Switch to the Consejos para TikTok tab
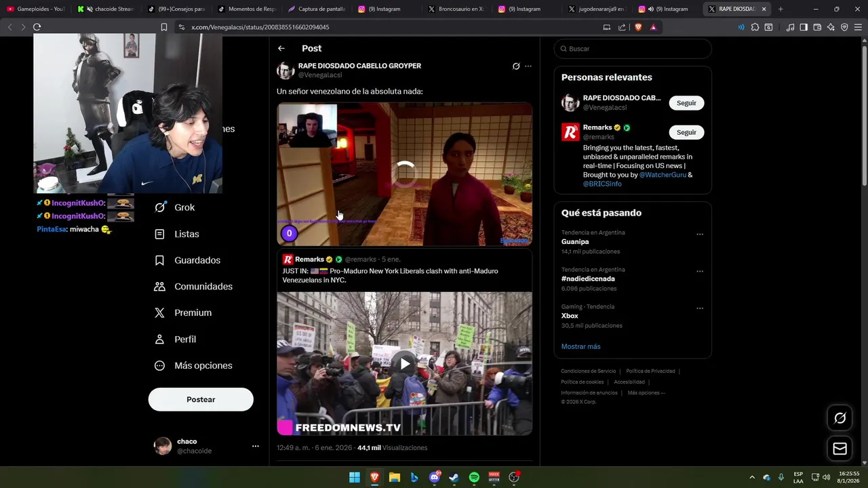 click(x=176, y=9)
